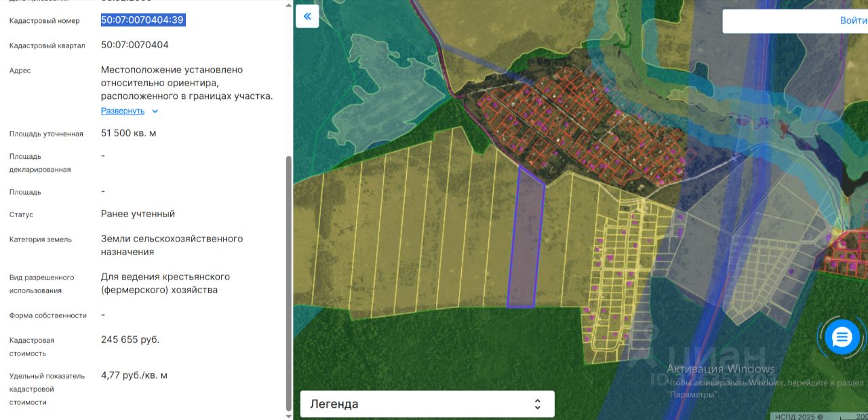Select cadastral number 50:07:0070404:39
The image size is (868, 420).
tap(143, 20)
